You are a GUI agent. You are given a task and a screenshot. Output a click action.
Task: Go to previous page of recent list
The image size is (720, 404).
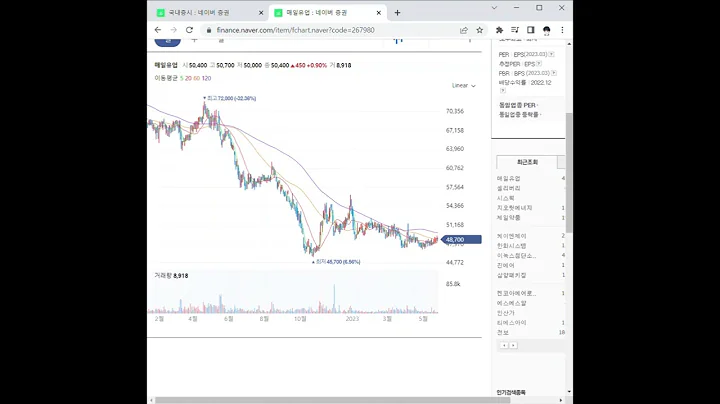[504, 345]
